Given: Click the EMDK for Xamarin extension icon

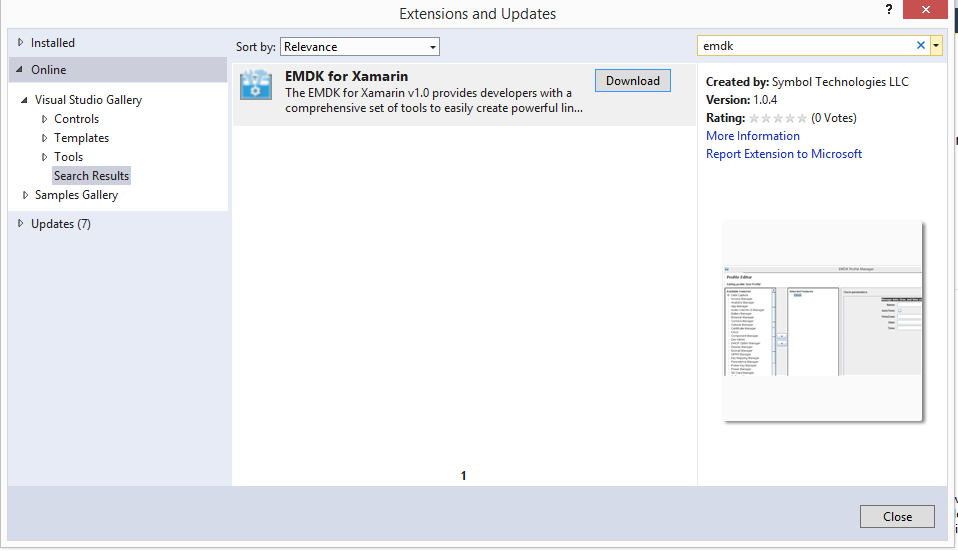Looking at the screenshot, I should pyautogui.click(x=256, y=85).
